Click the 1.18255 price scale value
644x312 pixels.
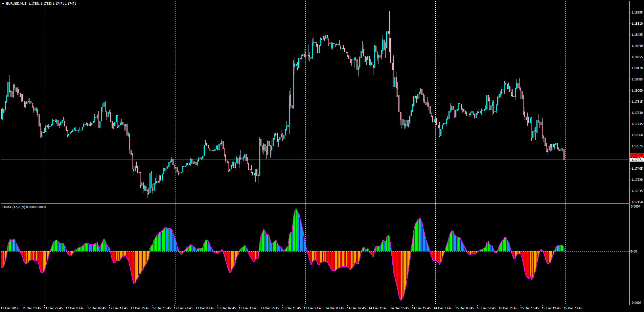pyautogui.click(x=637, y=57)
